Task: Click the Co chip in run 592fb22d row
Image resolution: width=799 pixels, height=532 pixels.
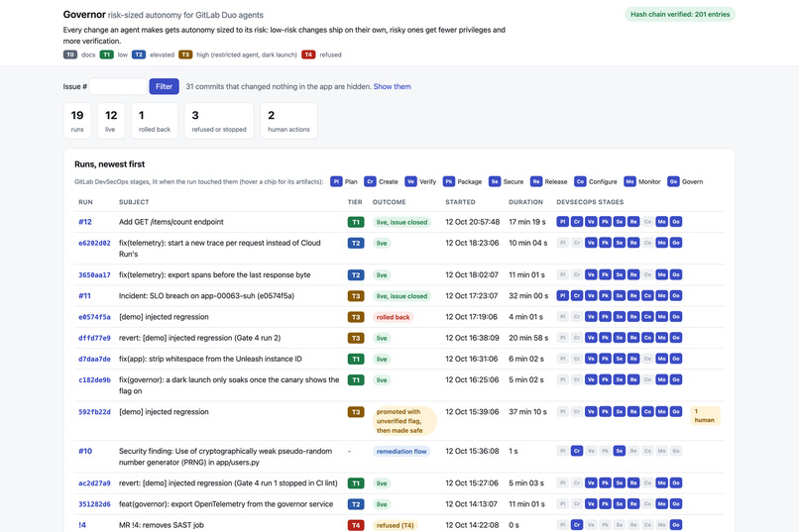Action: point(647,412)
